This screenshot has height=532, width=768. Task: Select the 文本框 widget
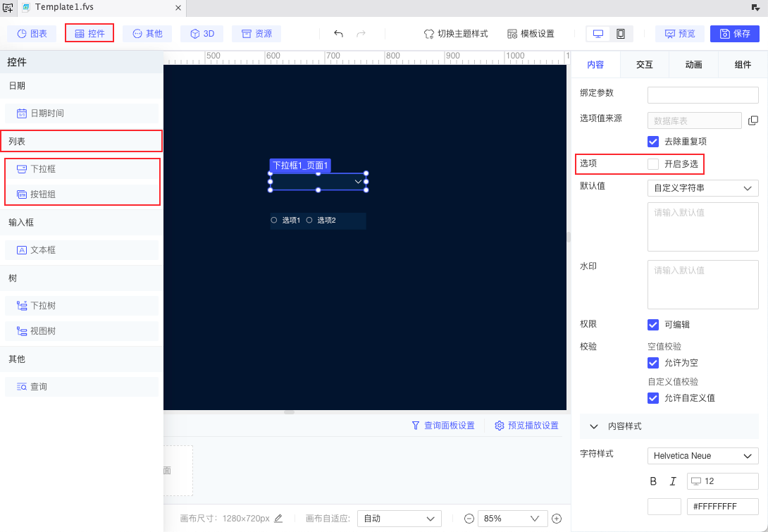click(82, 250)
